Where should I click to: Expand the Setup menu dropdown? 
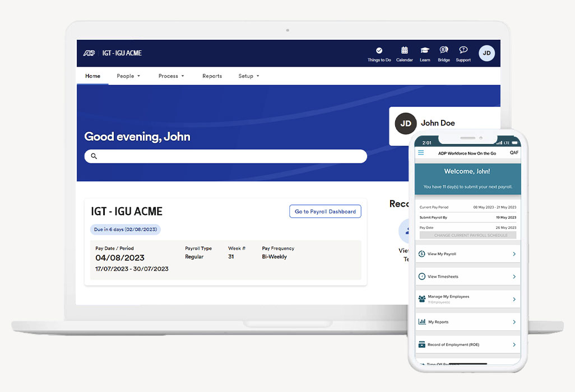pos(249,76)
